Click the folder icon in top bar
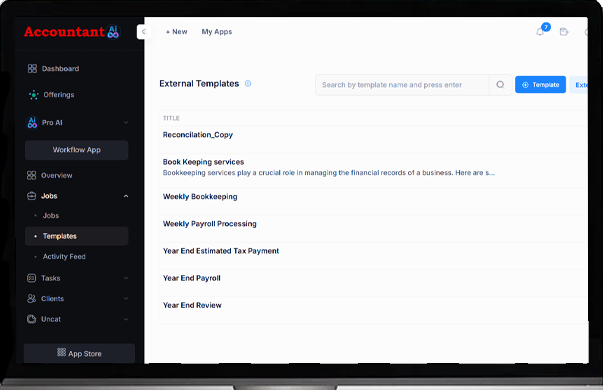Screen dimensions: 603x390 [564, 32]
